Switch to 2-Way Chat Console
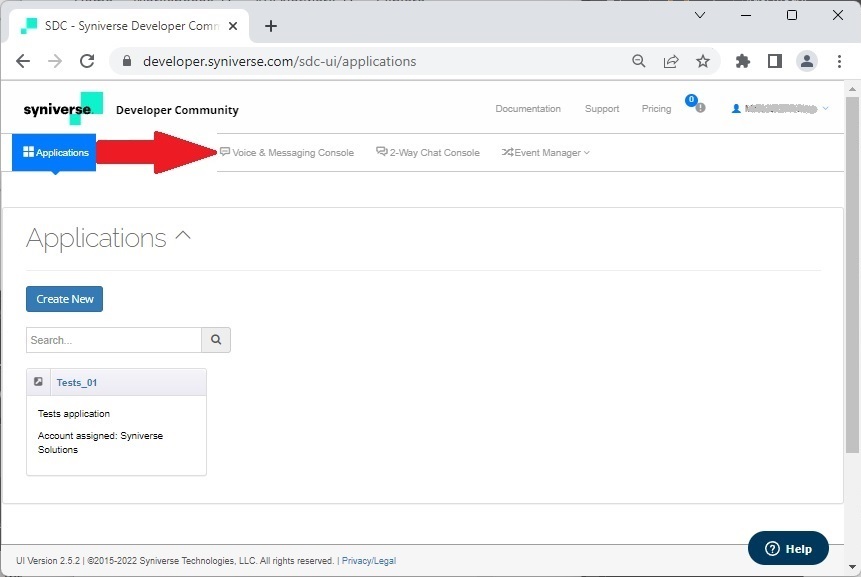The image size is (861, 577). tap(428, 153)
